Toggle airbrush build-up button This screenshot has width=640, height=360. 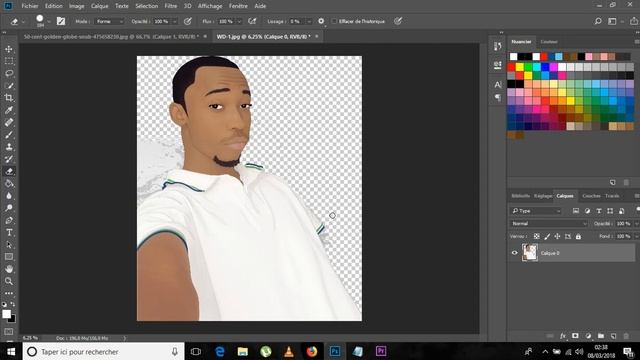[x=252, y=21]
